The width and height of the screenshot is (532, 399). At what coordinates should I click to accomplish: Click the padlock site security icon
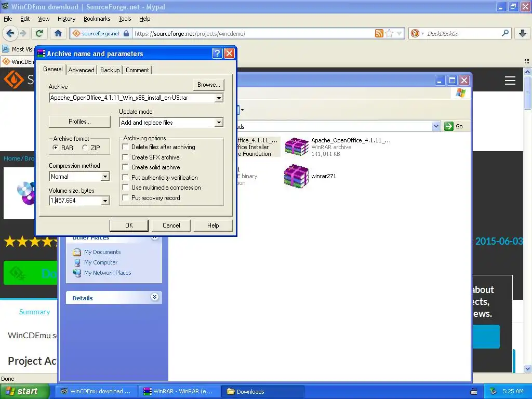pyautogui.click(x=126, y=33)
